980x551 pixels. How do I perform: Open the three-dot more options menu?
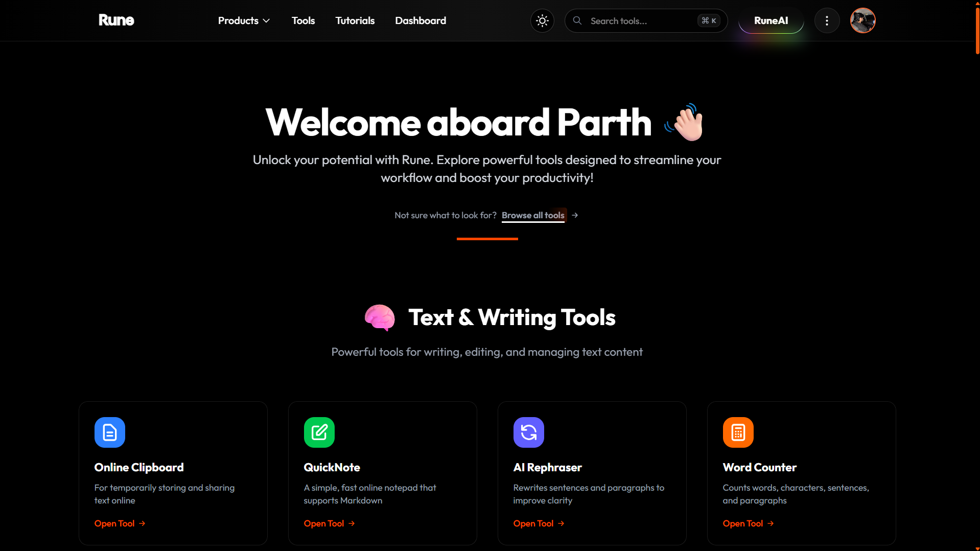click(x=827, y=21)
